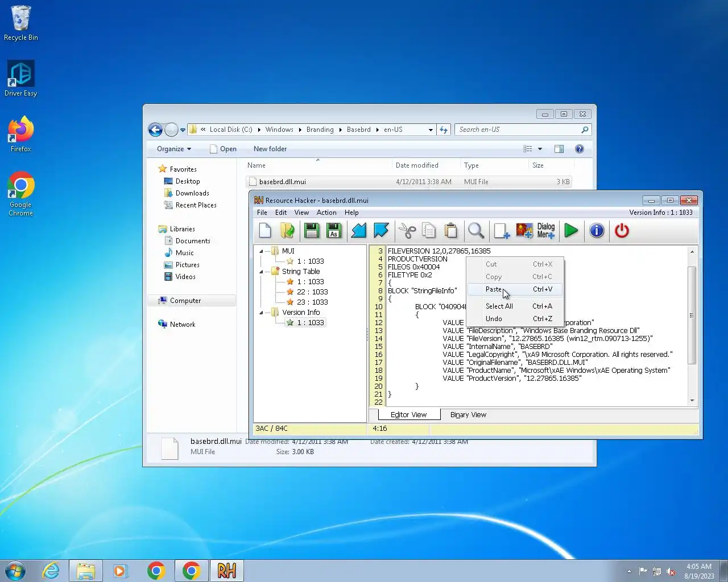The width and height of the screenshot is (728, 582).
Task: Click Explorer help question mark icon
Action: 580,149
